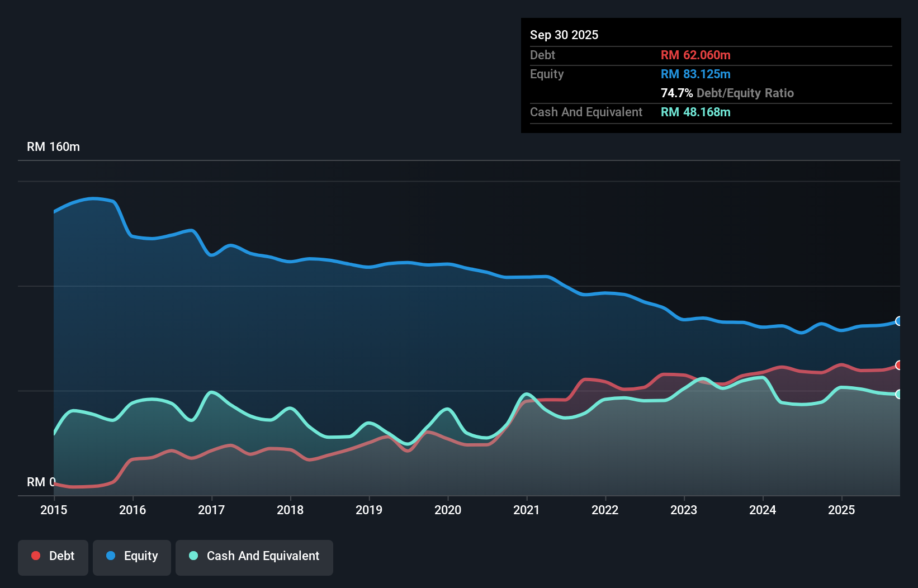Click the 2015 x-axis label
Screen dimensions: 918x588
tap(54, 510)
